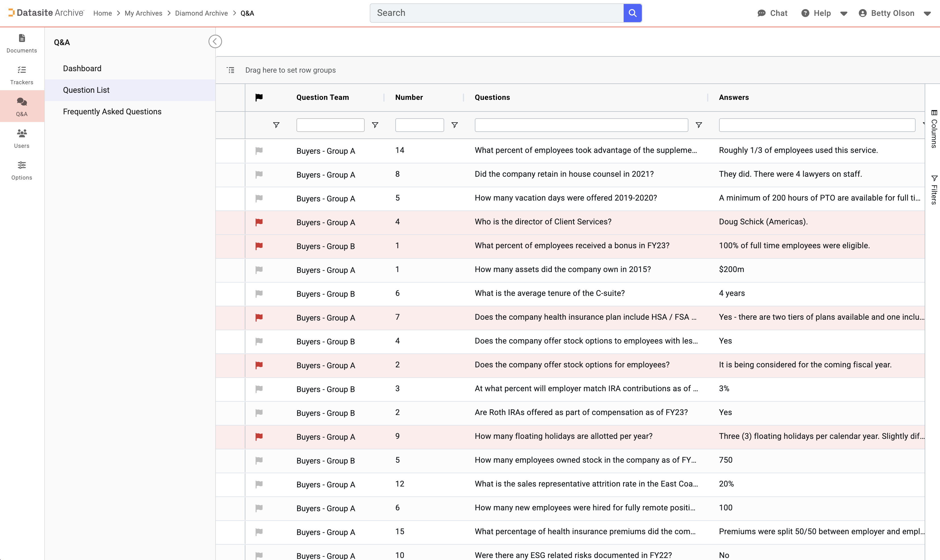Collapse the Q&A side panel arrow
Viewport: 940px width, 560px height.
[x=215, y=41]
